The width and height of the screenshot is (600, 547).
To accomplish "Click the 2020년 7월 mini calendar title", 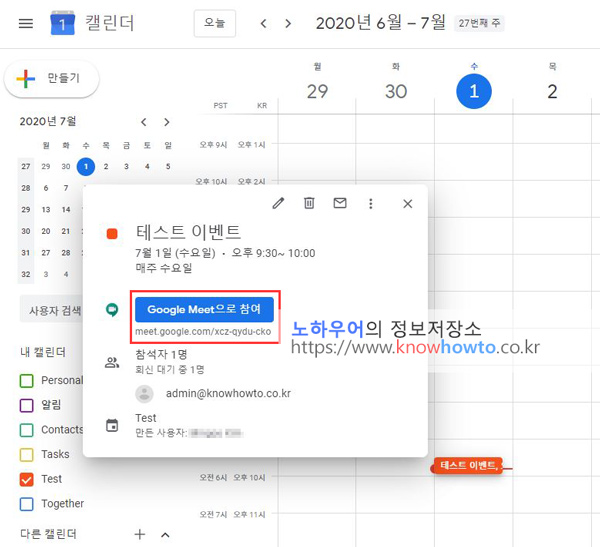I will [x=48, y=121].
